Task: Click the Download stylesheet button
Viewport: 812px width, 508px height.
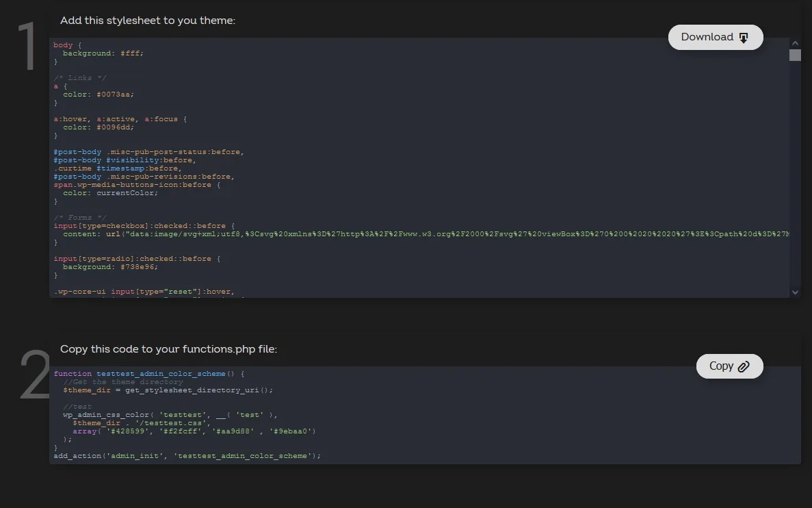Action: pyautogui.click(x=715, y=38)
